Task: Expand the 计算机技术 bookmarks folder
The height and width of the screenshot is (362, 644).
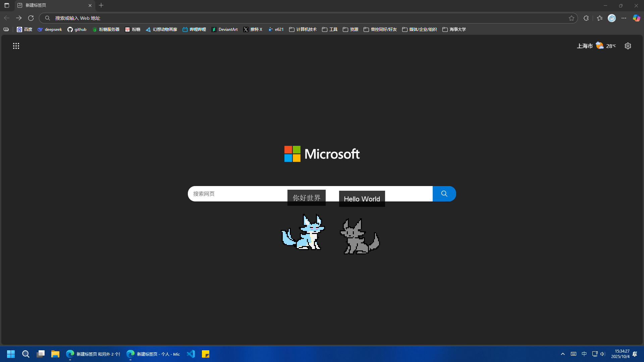Action: pos(303,29)
